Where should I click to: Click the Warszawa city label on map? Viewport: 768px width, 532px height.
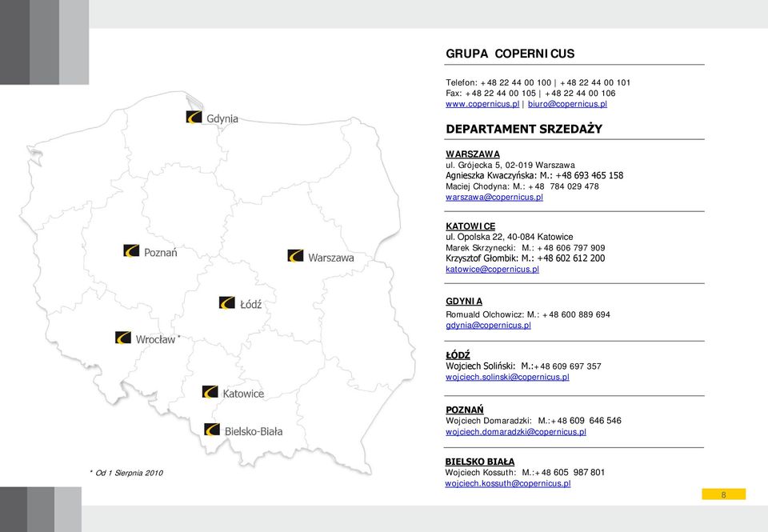(x=331, y=258)
